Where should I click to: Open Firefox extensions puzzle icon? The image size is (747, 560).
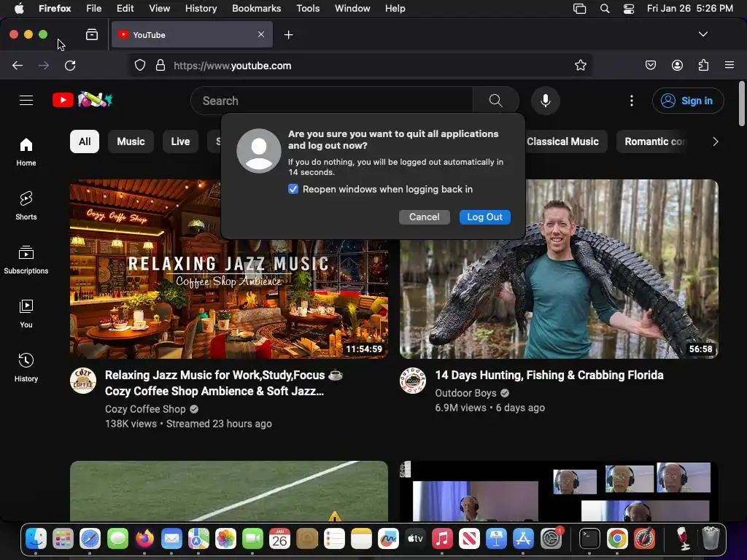pyautogui.click(x=703, y=65)
